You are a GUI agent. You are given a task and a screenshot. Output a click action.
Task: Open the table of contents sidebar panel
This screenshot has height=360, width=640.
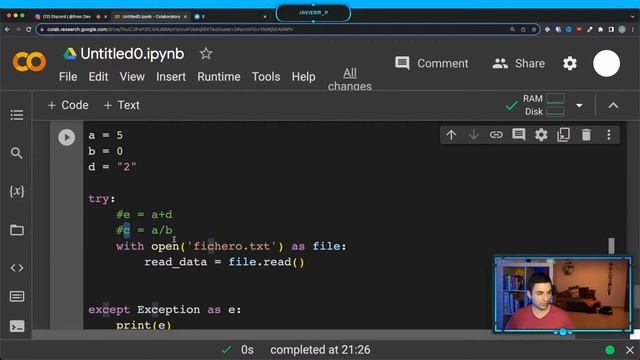[x=17, y=115]
